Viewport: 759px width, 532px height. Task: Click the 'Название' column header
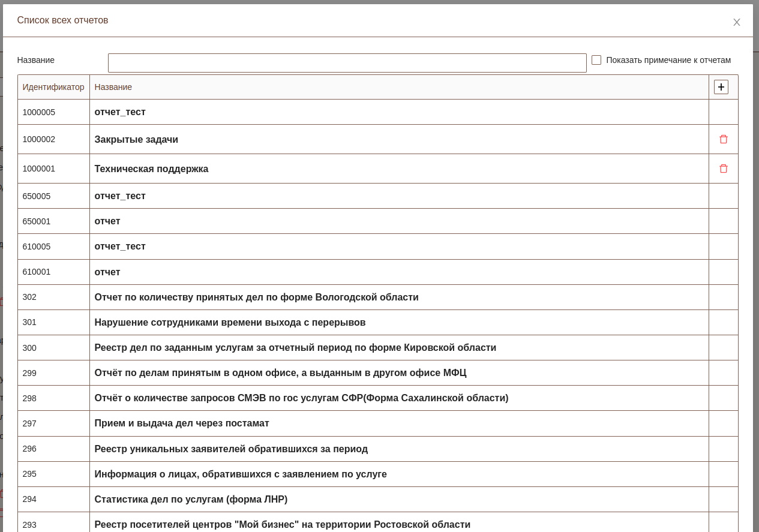113,87
